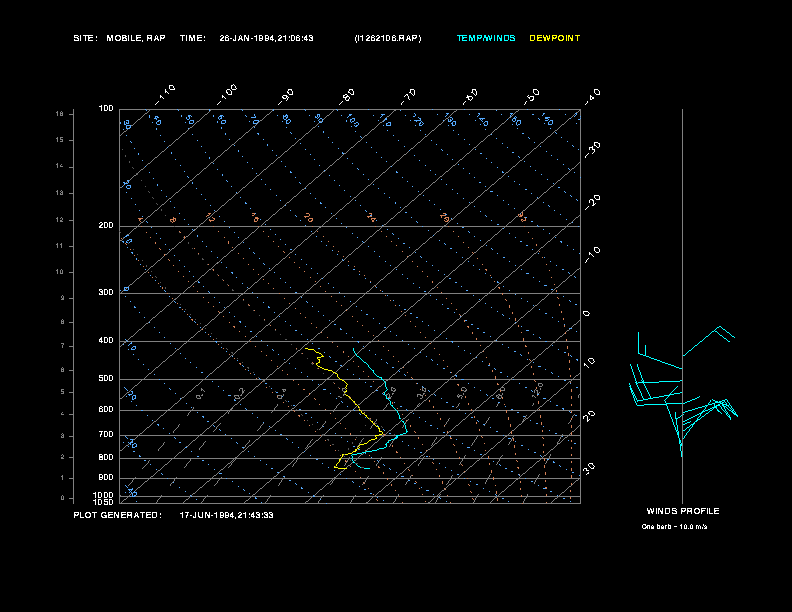Screen dimensions: 792x612
Task: Click the yellow "DEWPOINT" legend label
Action: click(x=555, y=38)
